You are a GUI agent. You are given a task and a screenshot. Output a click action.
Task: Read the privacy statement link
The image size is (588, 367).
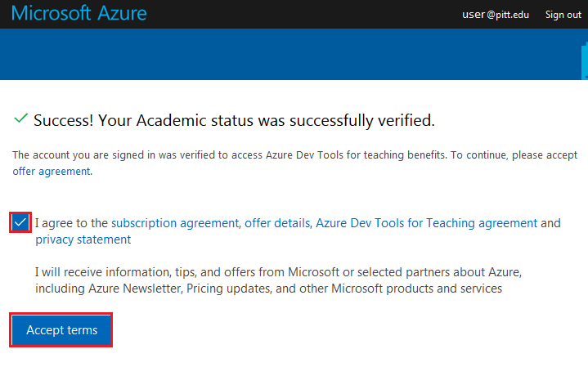(83, 239)
